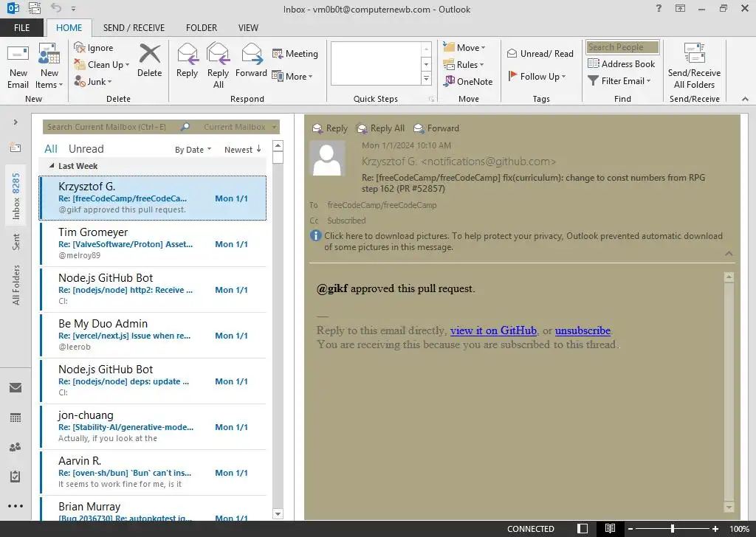The width and height of the screenshot is (756, 537).
Task: Filter to Unread messages
Action: point(86,149)
